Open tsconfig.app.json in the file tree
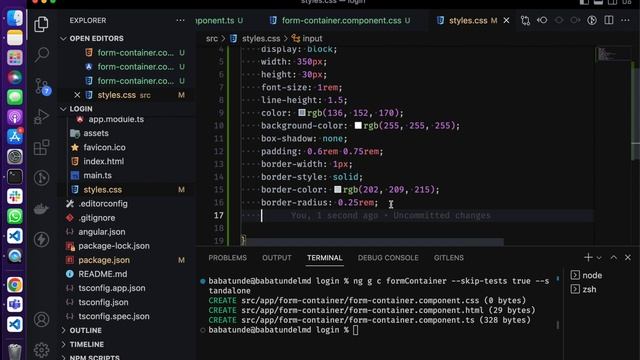Screen dimensions: 640x360 point(112,288)
